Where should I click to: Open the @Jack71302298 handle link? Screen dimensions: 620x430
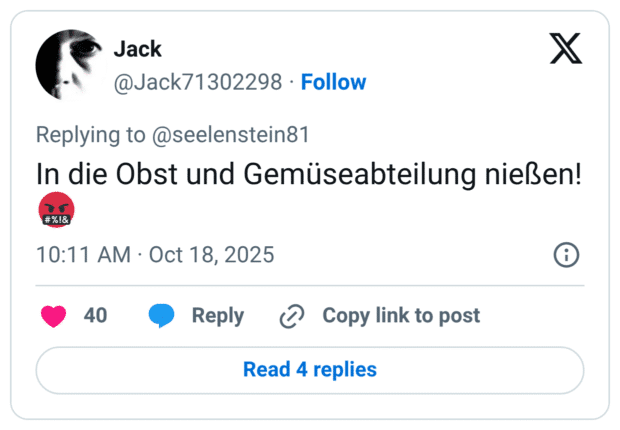pyautogui.click(x=198, y=82)
